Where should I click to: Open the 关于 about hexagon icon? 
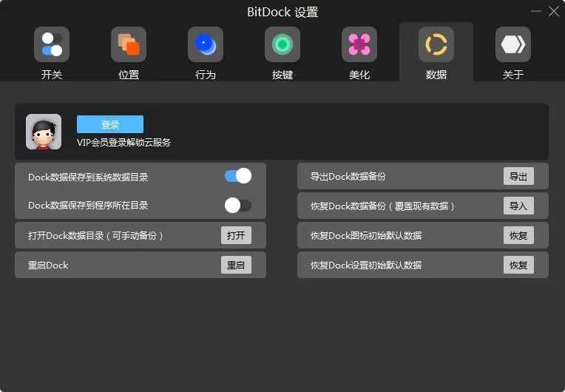point(513,44)
